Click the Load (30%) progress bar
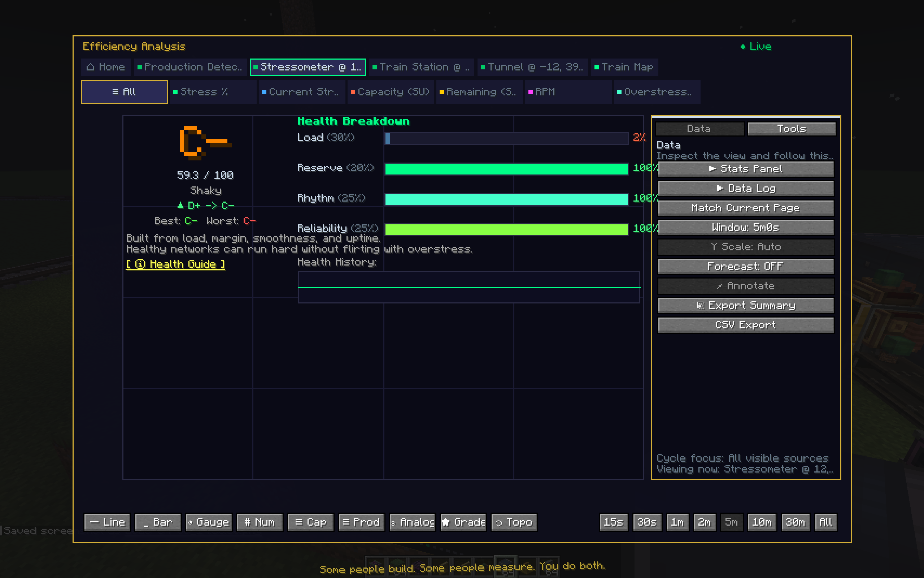This screenshot has height=578, width=924. (x=507, y=138)
